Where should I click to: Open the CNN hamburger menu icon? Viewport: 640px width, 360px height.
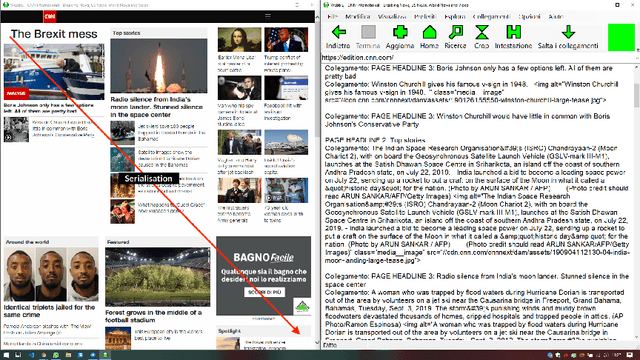coord(268,16)
